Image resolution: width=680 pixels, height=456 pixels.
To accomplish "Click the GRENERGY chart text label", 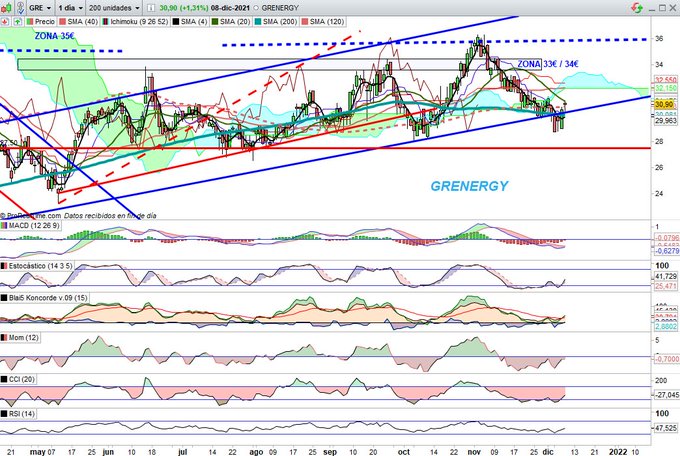I will click(469, 186).
